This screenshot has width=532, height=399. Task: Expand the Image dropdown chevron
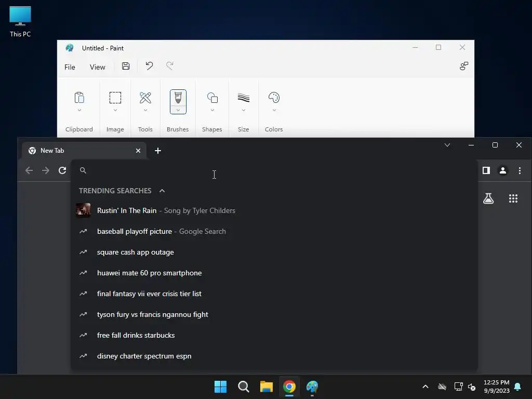click(115, 110)
